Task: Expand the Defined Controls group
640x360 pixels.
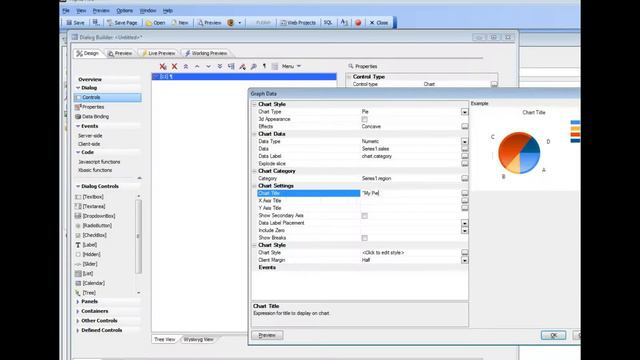Action: click(78, 330)
